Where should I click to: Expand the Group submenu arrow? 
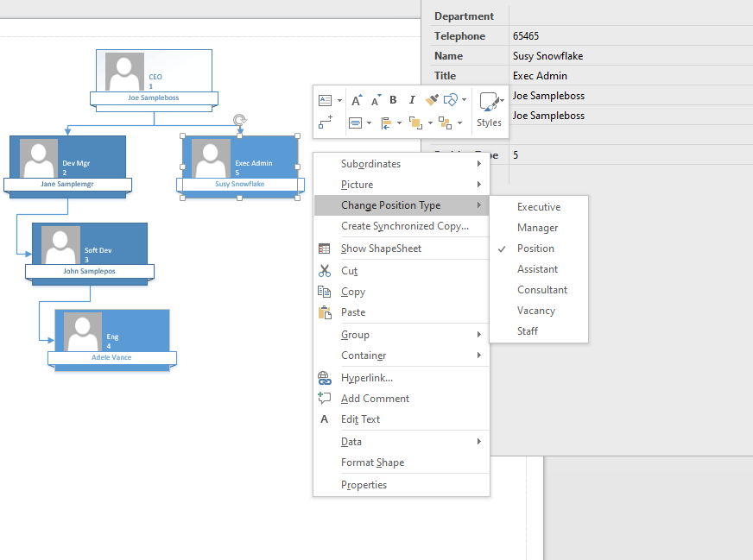tap(478, 335)
